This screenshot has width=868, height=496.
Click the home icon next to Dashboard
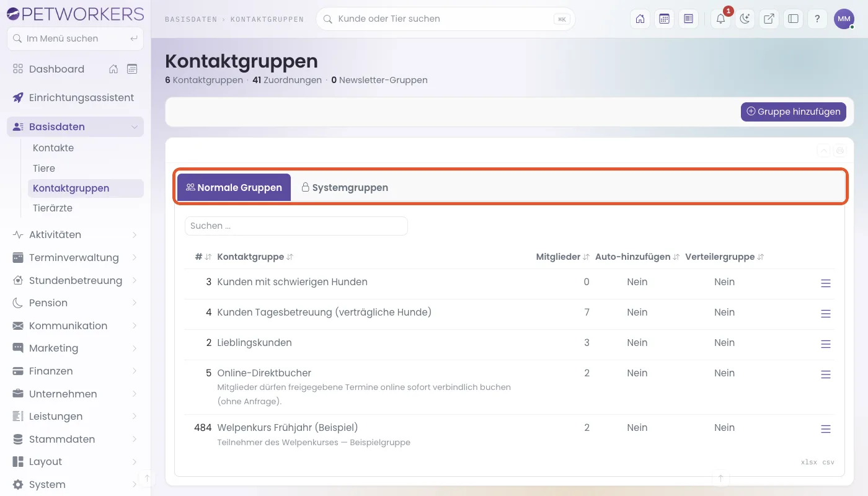coord(113,69)
